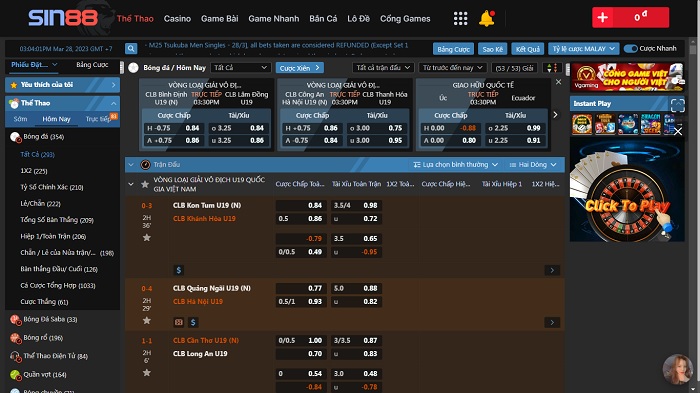Select 1X2 (225) in sidebar

34,171
